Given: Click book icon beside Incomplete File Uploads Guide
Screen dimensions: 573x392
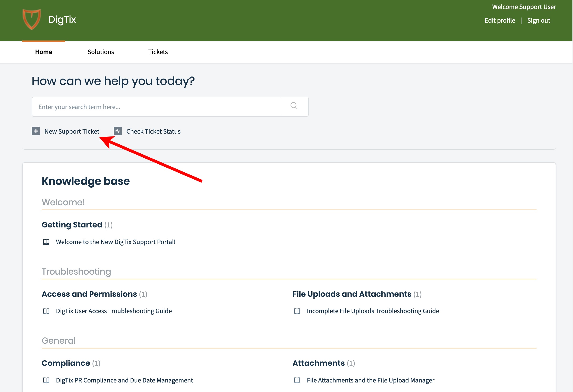Looking at the screenshot, I should point(297,311).
